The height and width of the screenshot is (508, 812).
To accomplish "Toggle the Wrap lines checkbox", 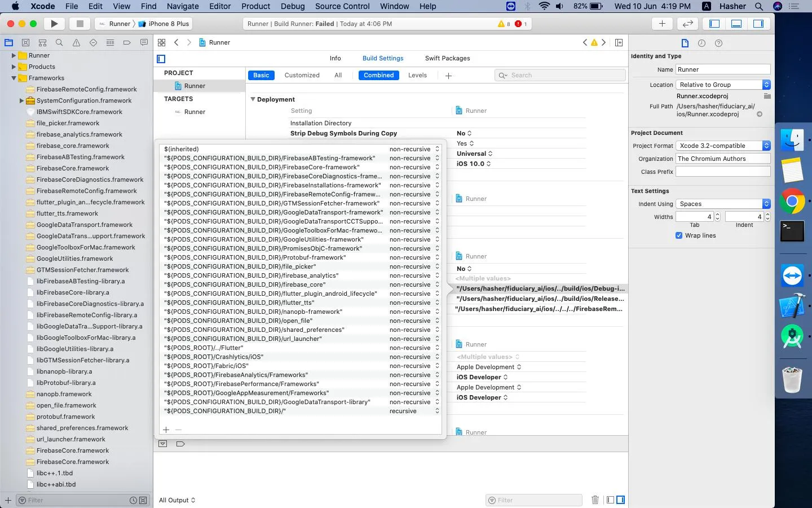I will [679, 235].
